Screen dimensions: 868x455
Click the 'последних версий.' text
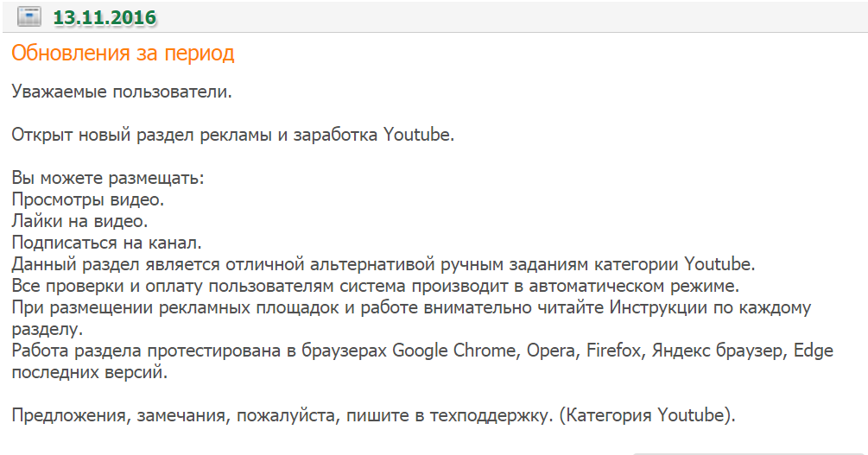point(87,373)
